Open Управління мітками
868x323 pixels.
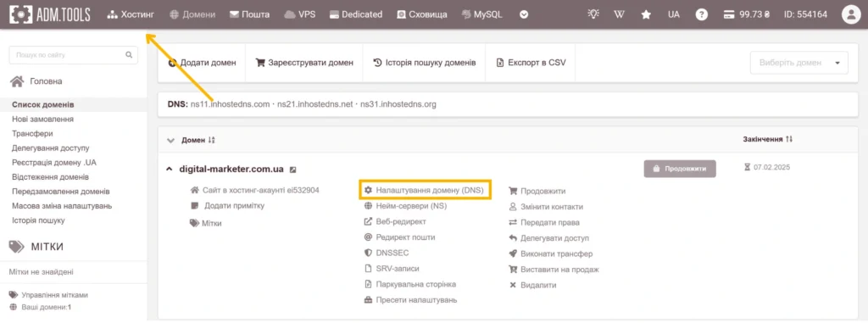48,295
